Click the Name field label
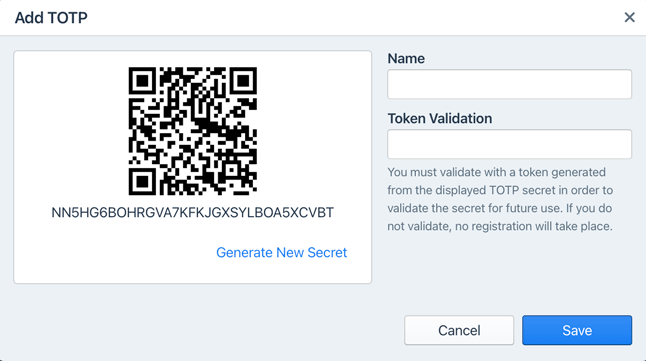The height and width of the screenshot is (361, 646). click(x=406, y=59)
